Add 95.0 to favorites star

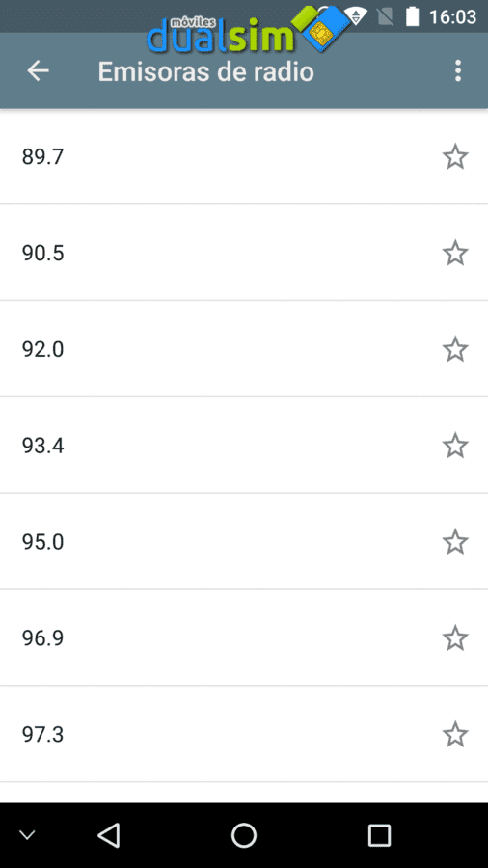coord(455,541)
